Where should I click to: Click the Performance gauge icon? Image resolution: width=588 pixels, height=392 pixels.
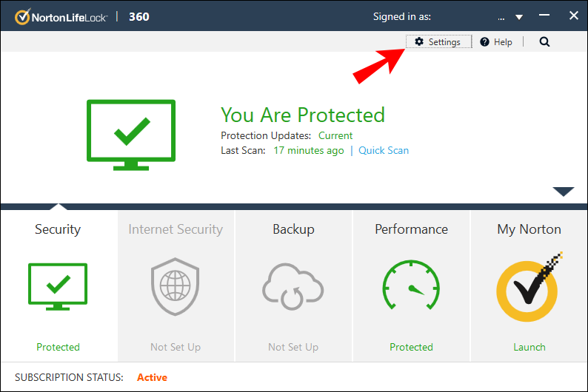coord(411,287)
